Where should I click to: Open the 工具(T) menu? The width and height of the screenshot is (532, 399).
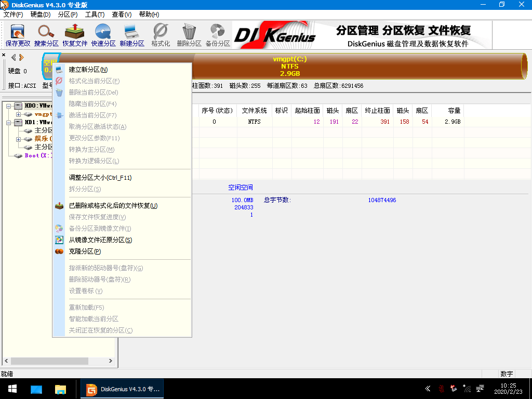pyautogui.click(x=95, y=15)
